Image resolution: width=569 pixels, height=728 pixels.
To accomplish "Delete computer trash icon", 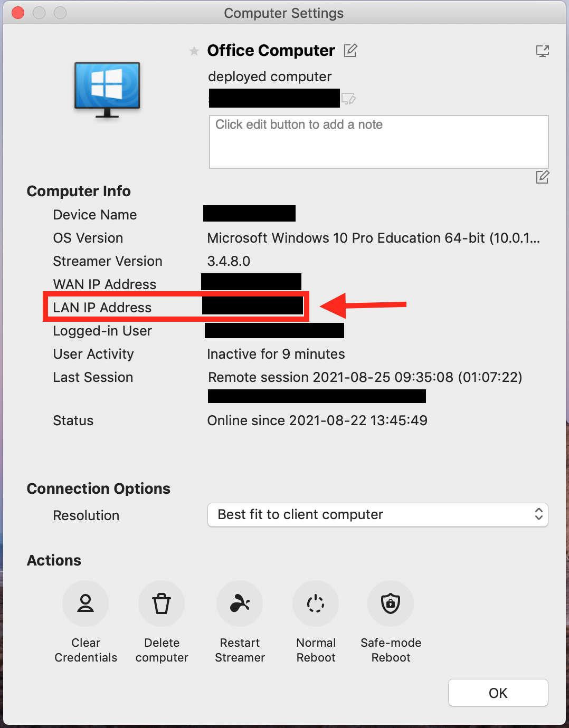I will coord(162,604).
